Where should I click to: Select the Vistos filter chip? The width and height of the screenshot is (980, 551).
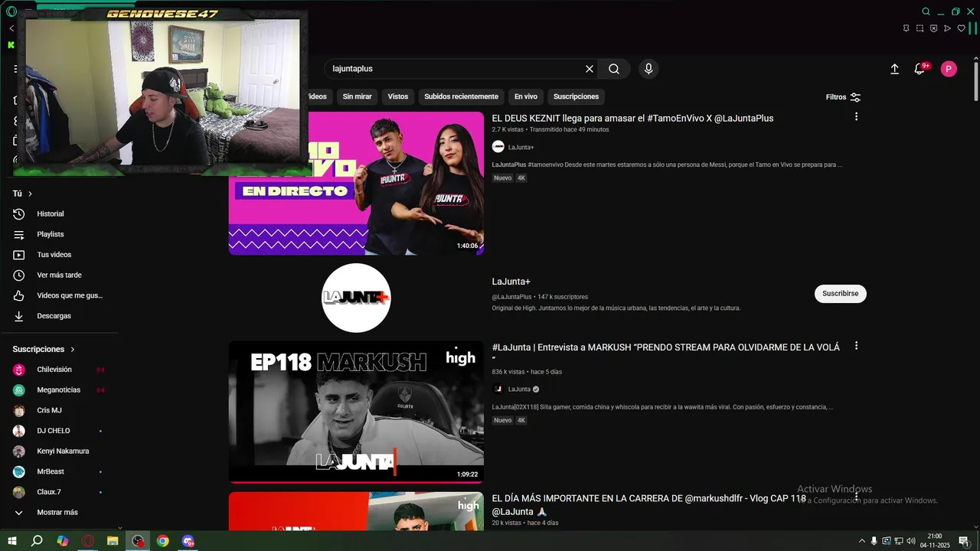tap(398, 96)
